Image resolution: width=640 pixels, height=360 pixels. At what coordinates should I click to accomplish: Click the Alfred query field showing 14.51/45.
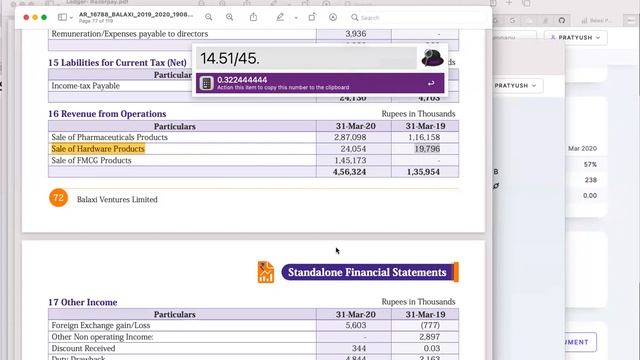306,58
